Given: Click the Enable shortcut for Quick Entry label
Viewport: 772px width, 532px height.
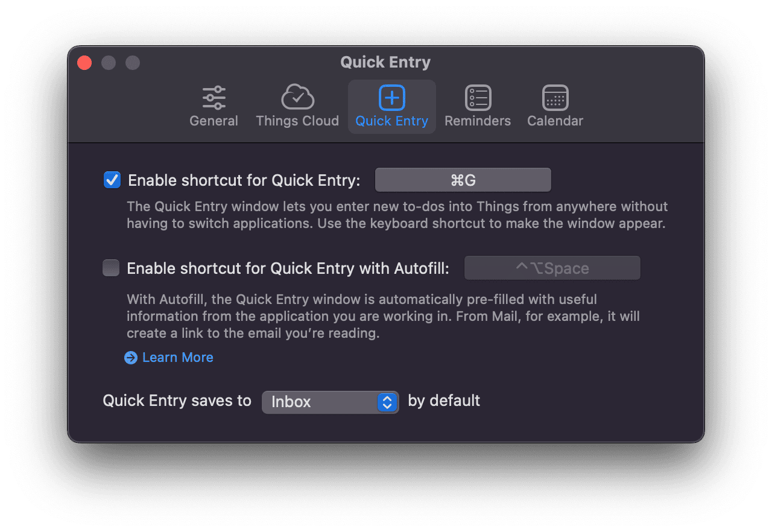Looking at the screenshot, I should (244, 180).
